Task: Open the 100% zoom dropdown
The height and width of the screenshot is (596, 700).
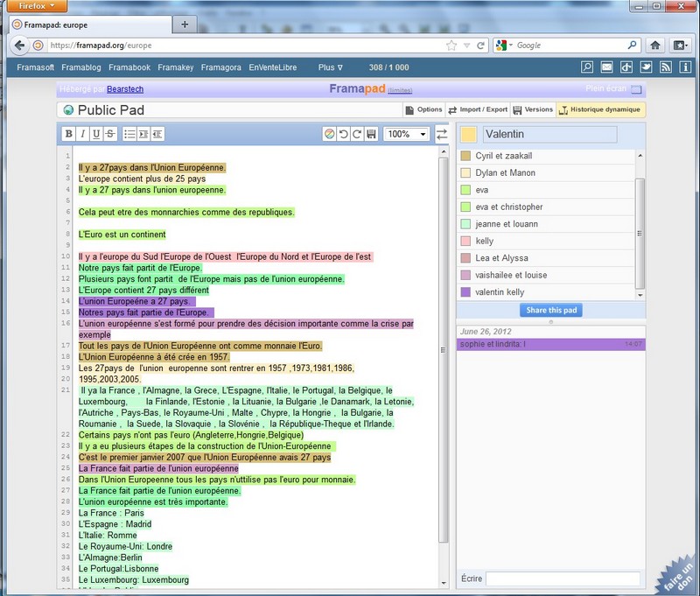Action: pyautogui.click(x=407, y=134)
